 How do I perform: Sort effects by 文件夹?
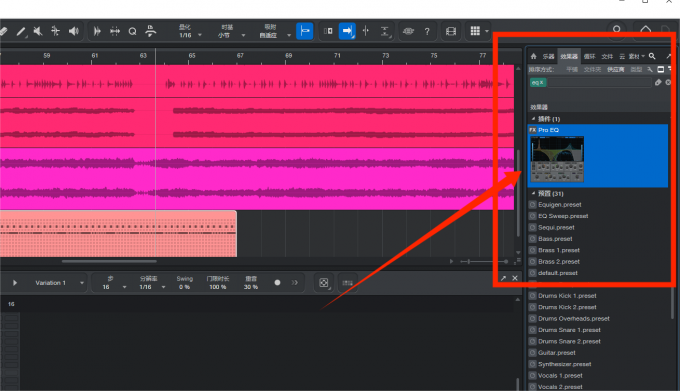(592, 69)
